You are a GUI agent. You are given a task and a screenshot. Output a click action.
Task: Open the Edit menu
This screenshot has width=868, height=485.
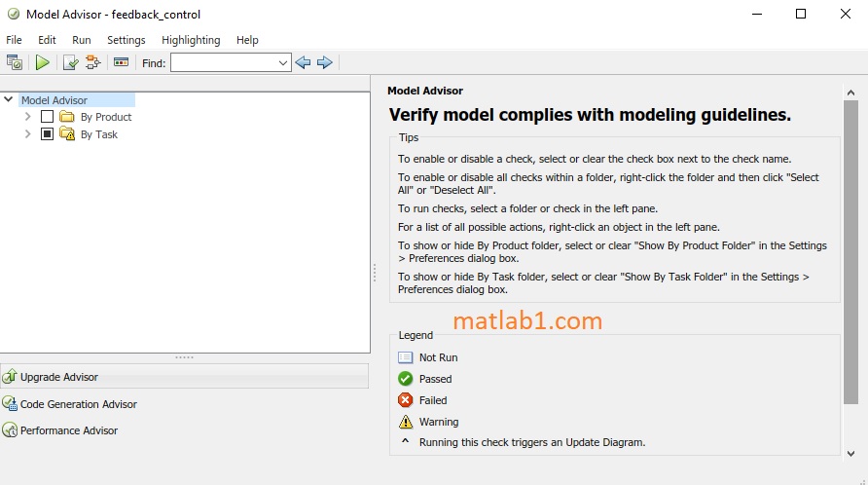coord(47,40)
